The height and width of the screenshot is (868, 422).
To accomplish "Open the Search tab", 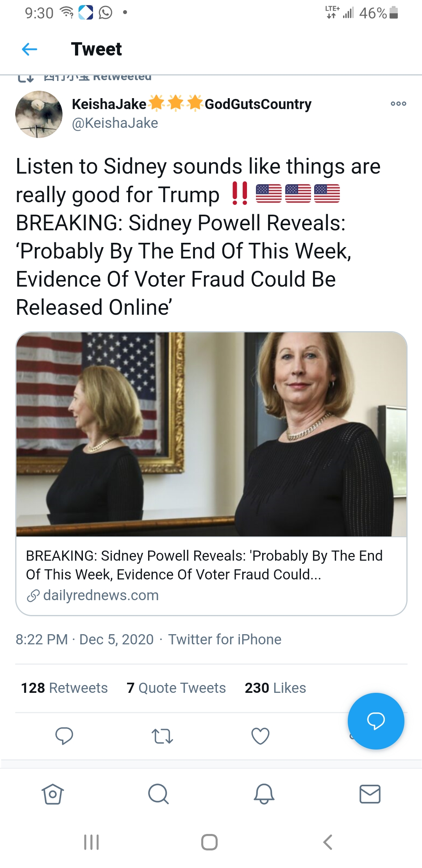I will (x=158, y=794).
